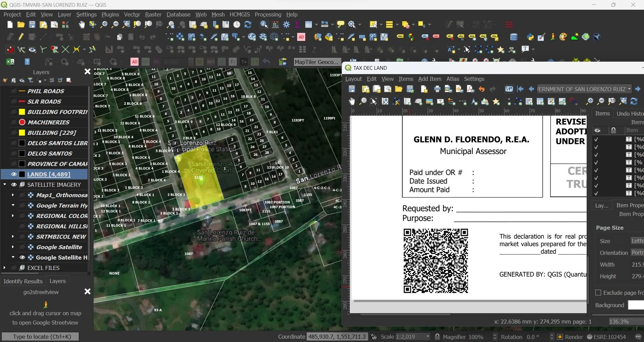
Task: Save the TAX DEC LAND layout
Action: [352, 89]
